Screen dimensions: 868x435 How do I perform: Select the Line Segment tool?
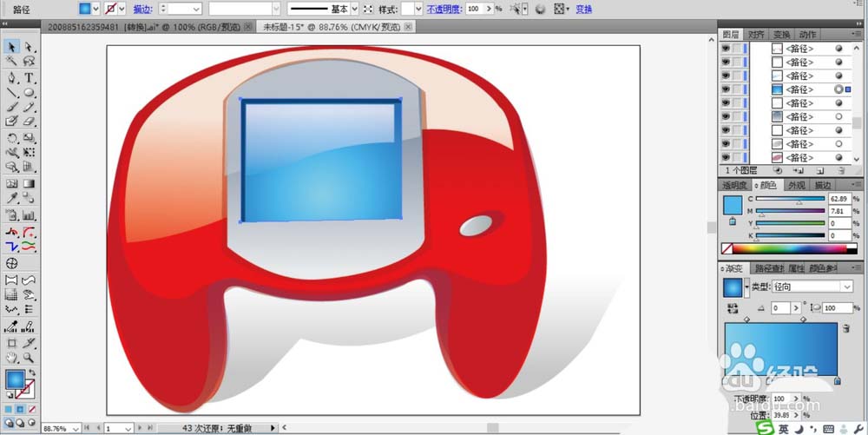pos(11,92)
